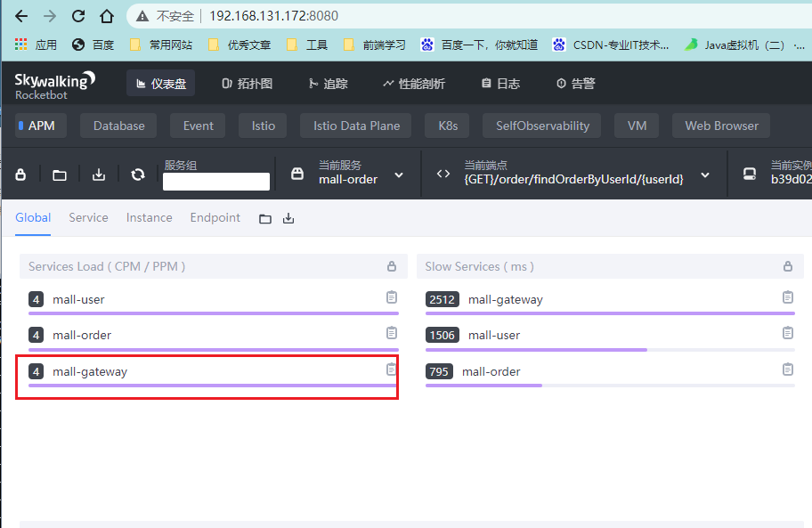Toggle the dashboard edit lock icon
This screenshot has height=528, width=812.
[20, 175]
